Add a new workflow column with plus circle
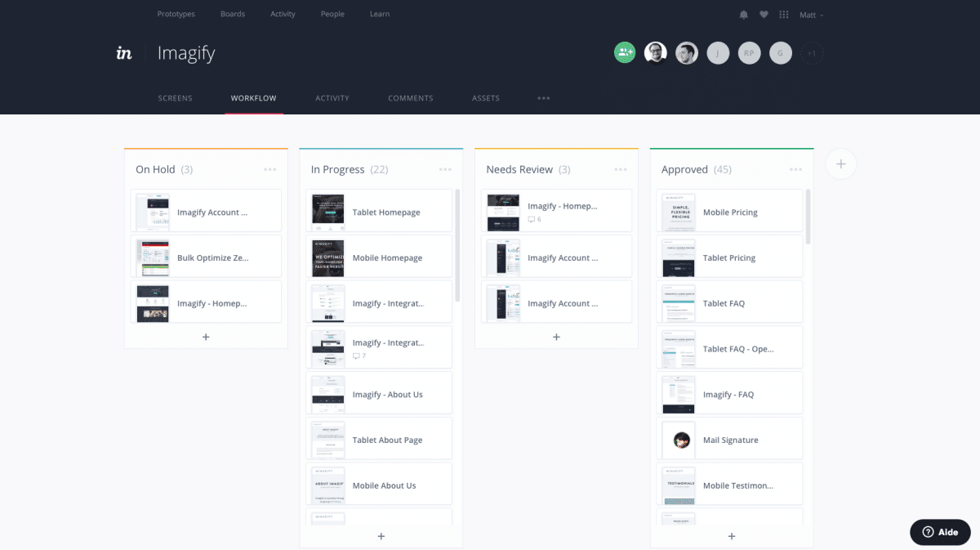Viewport: 980px width, 550px height. pos(841,163)
